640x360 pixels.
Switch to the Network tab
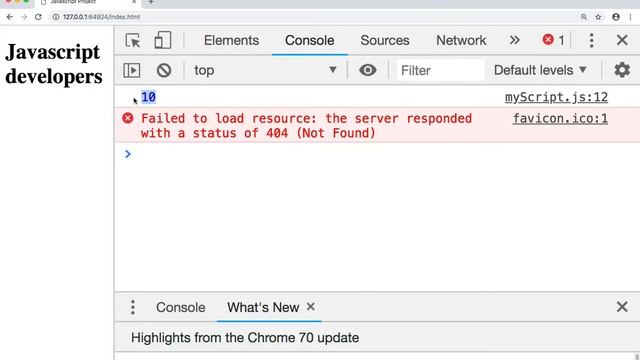tap(461, 40)
